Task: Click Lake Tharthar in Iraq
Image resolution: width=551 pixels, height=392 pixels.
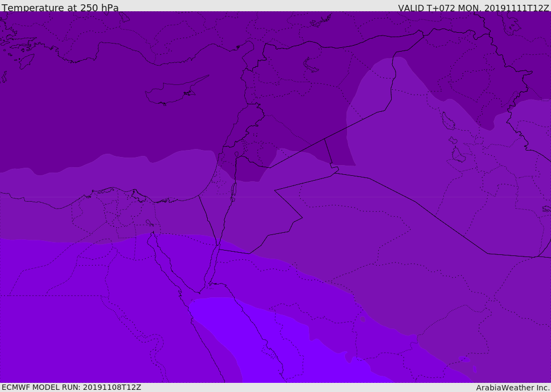Action: [448, 121]
